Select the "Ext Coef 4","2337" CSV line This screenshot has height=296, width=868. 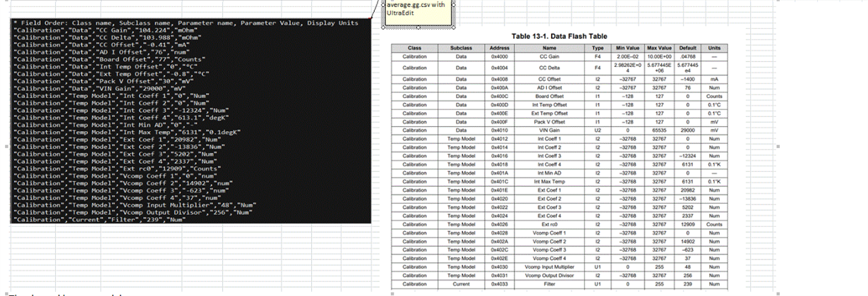point(116,161)
